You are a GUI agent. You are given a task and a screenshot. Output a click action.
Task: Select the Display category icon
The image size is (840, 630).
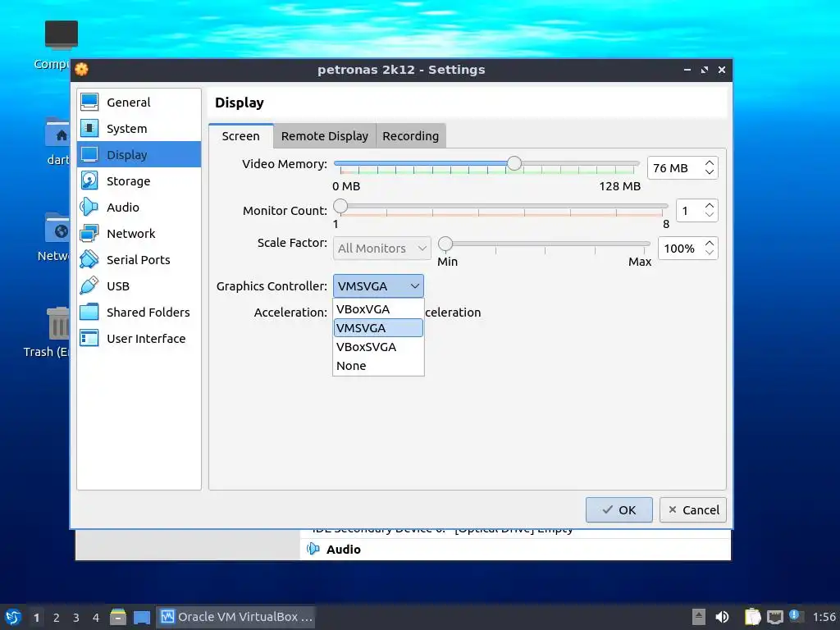(89, 154)
